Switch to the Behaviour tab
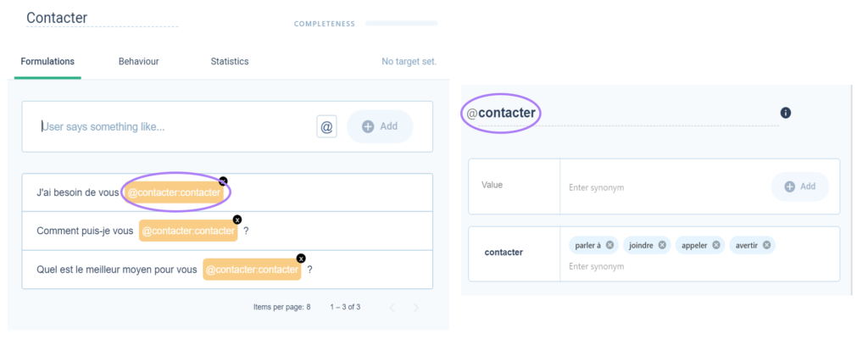 (x=138, y=62)
